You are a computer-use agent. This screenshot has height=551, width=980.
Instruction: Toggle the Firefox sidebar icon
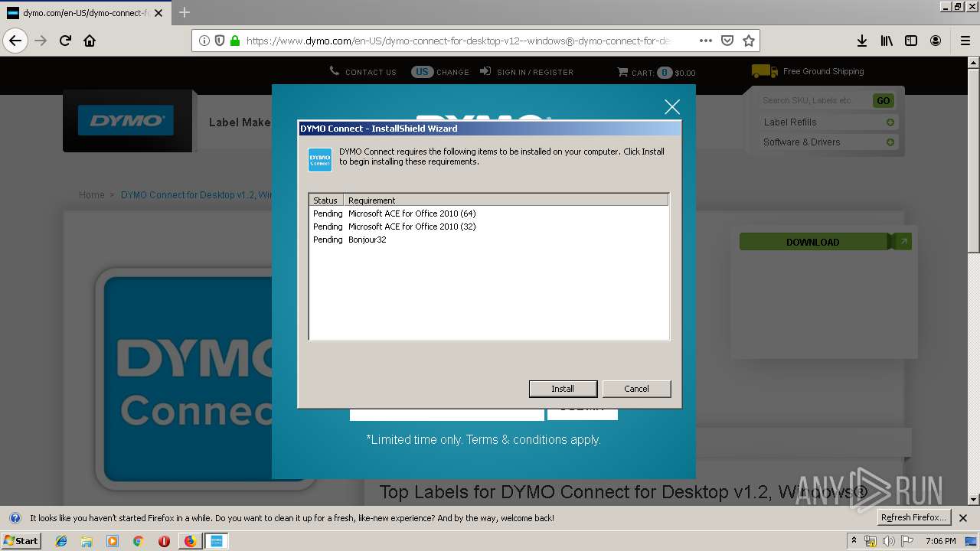pos(911,41)
